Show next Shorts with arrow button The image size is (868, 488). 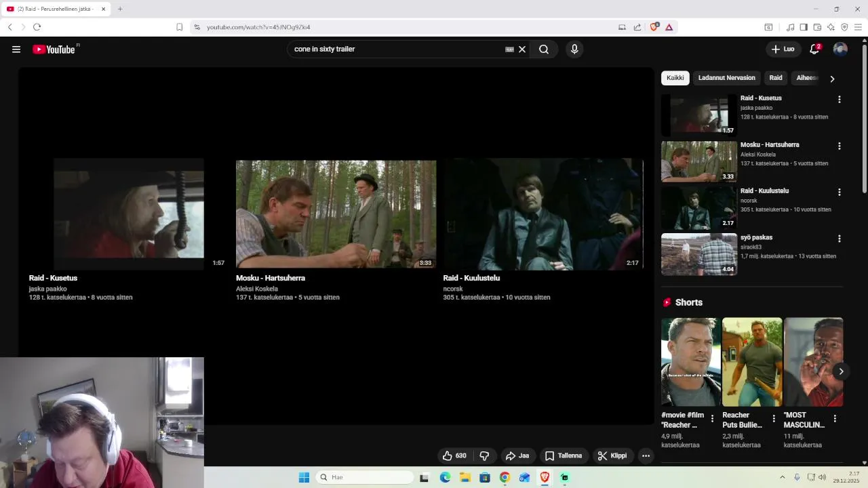(841, 371)
